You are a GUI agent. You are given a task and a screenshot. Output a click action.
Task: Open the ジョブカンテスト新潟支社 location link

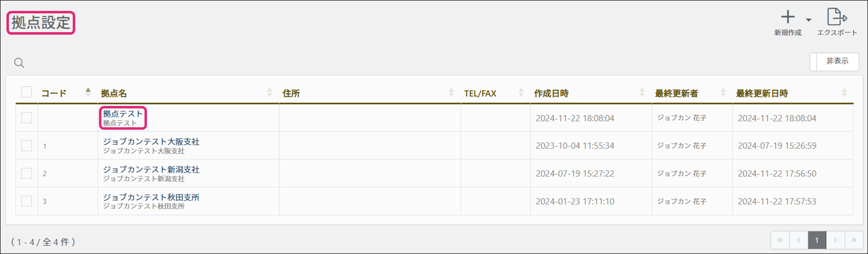(x=151, y=169)
